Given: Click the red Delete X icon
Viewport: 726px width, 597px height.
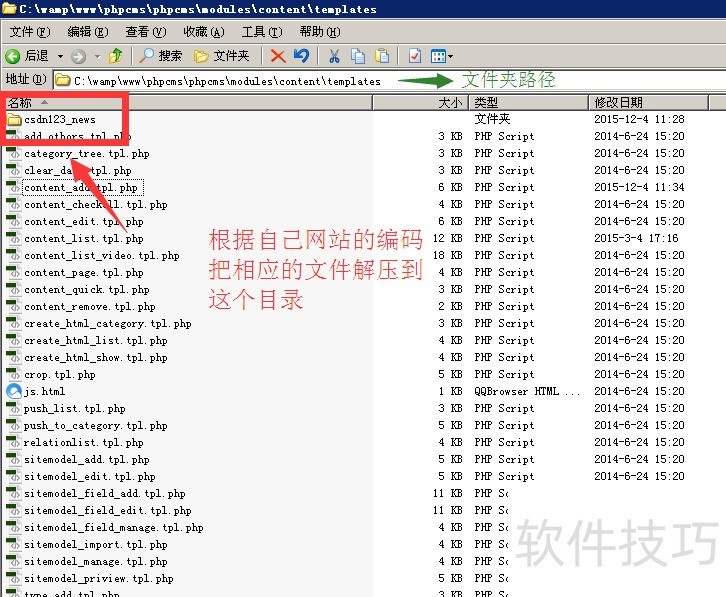Looking at the screenshot, I should click(278, 56).
